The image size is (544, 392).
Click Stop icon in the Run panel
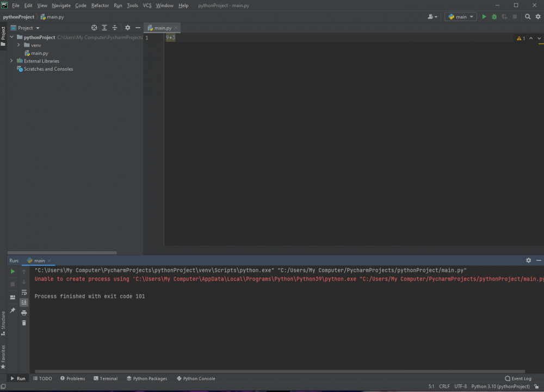[13, 284]
